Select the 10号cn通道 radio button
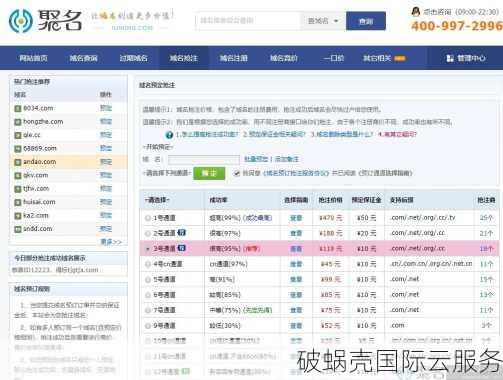Screen dimensions: 503x380 pos(147,341)
